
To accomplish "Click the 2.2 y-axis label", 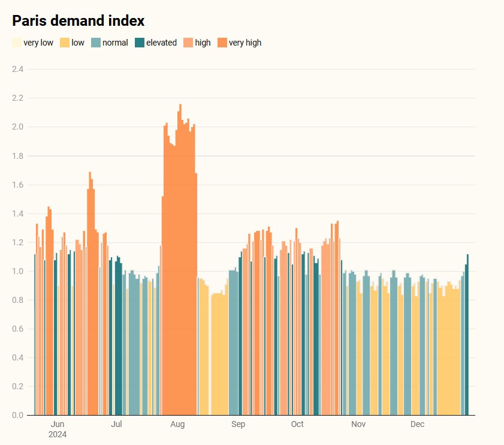I will (17, 98).
